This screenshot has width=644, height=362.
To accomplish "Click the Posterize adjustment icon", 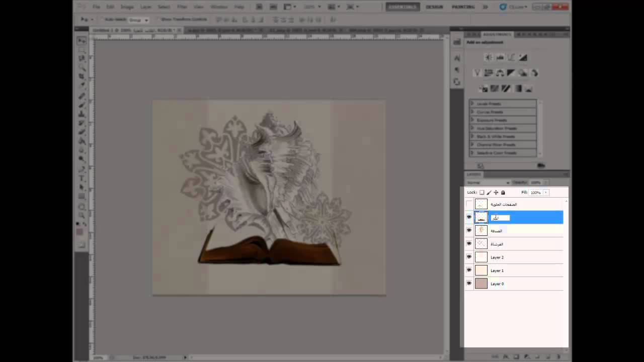I will click(x=495, y=88).
